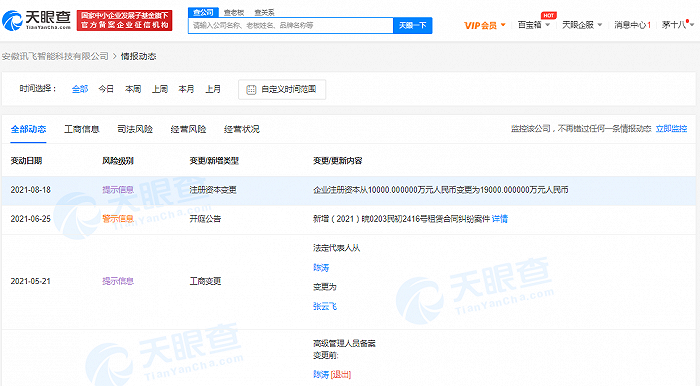Click the 风险级别 column header
Image resolution: width=700 pixels, height=386 pixels.
click(x=118, y=161)
